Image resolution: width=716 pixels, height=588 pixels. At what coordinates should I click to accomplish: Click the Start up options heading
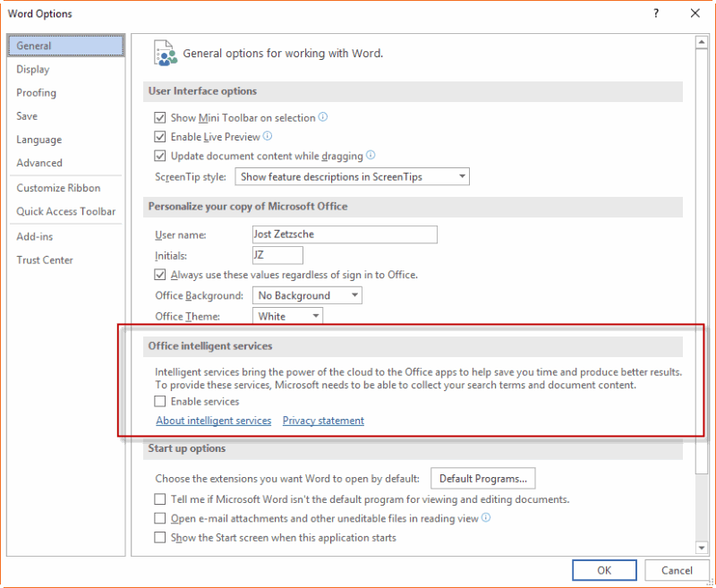tap(187, 448)
